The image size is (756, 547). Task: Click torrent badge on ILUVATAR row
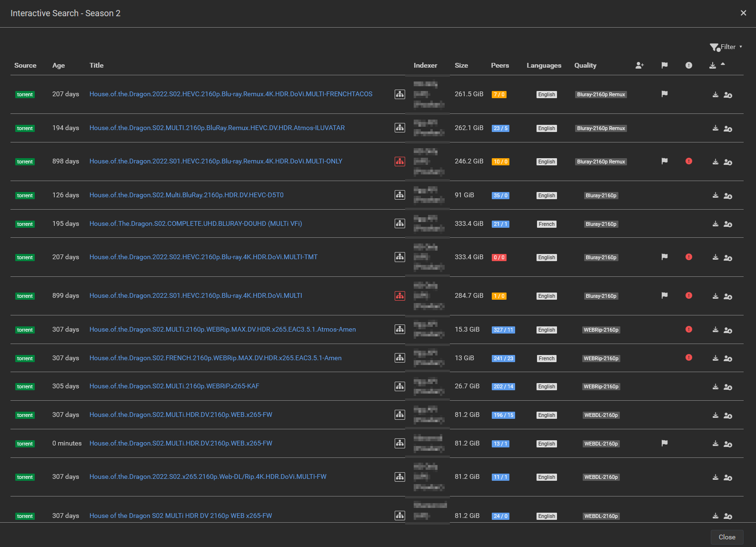click(25, 128)
